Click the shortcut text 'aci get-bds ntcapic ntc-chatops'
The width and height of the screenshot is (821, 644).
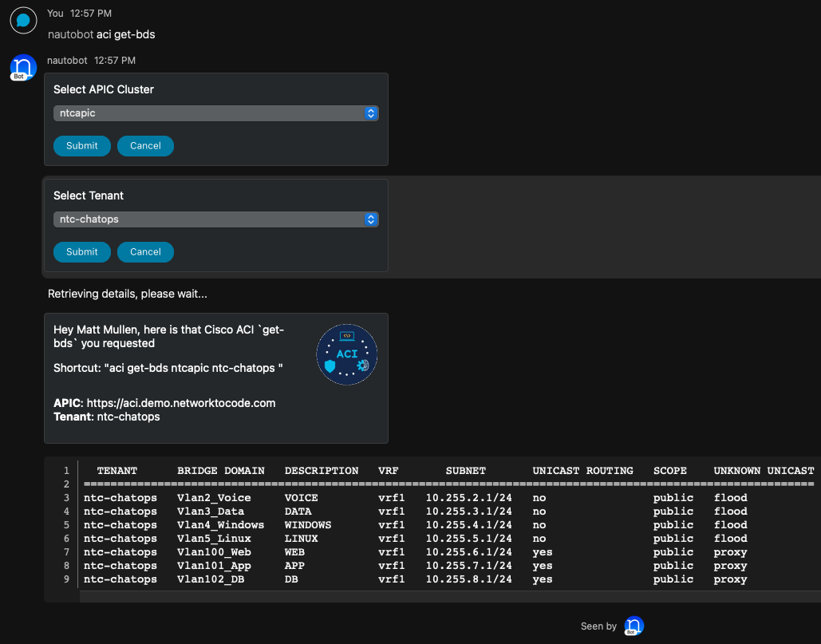192,368
